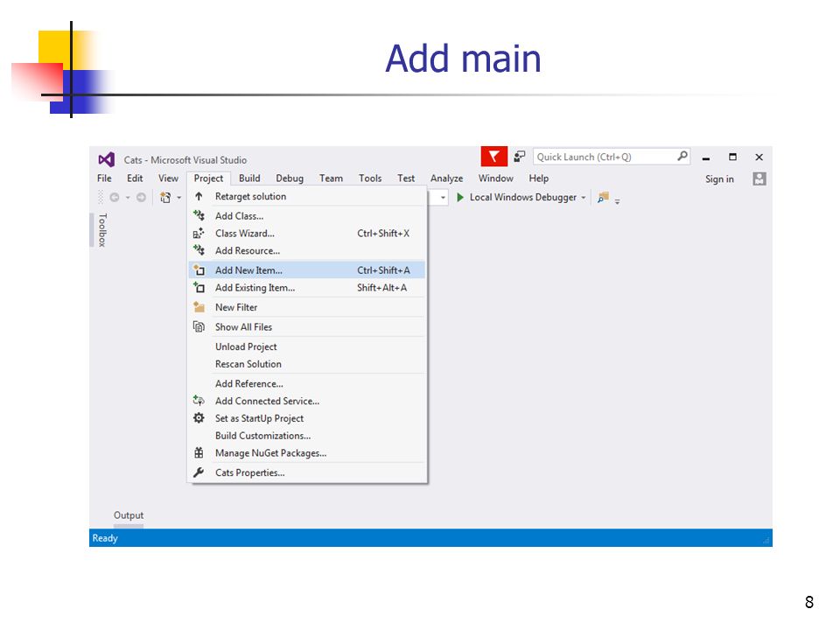Click the Class Wizard icon
840x630 pixels.
click(x=199, y=233)
